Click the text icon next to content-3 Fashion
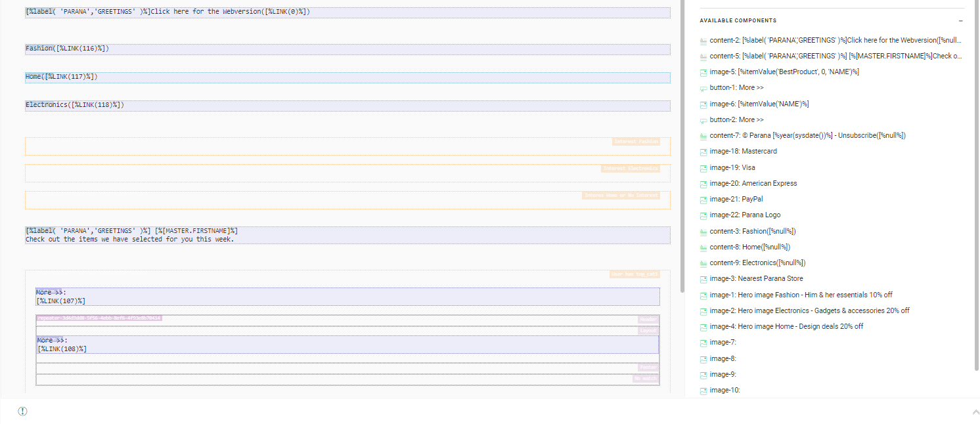 [703, 232]
